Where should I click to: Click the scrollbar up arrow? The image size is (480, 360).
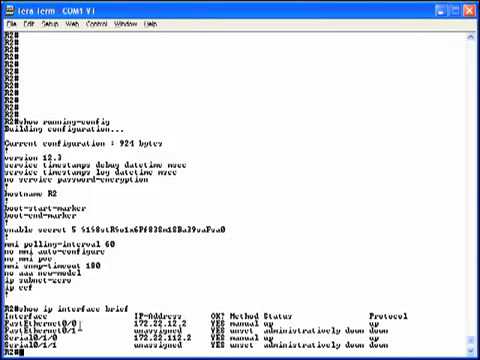(471, 37)
